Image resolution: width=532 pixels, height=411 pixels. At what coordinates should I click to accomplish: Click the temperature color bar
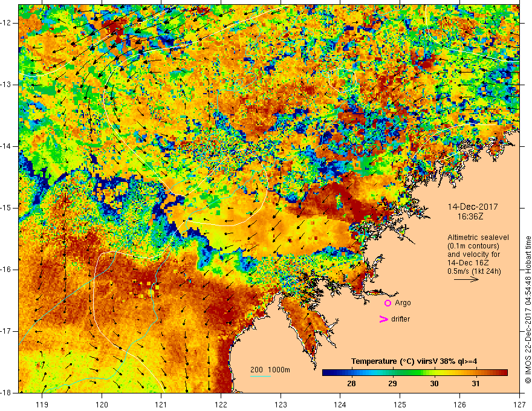415,373
